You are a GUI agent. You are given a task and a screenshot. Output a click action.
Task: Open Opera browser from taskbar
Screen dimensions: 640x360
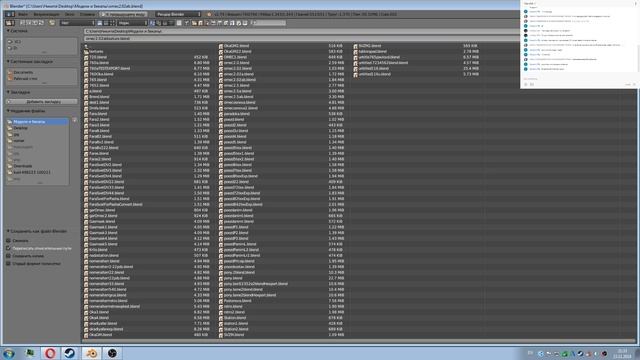point(50,353)
